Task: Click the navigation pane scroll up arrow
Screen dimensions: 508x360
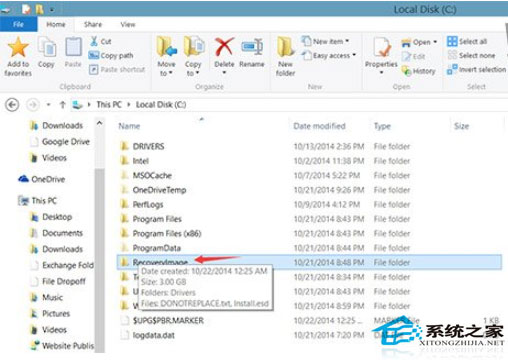Action: (99, 123)
